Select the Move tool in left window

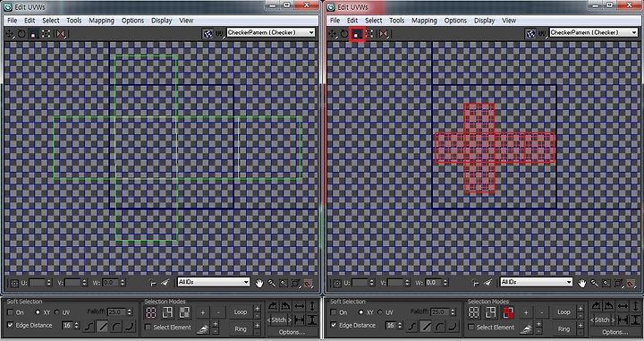coord(10,34)
